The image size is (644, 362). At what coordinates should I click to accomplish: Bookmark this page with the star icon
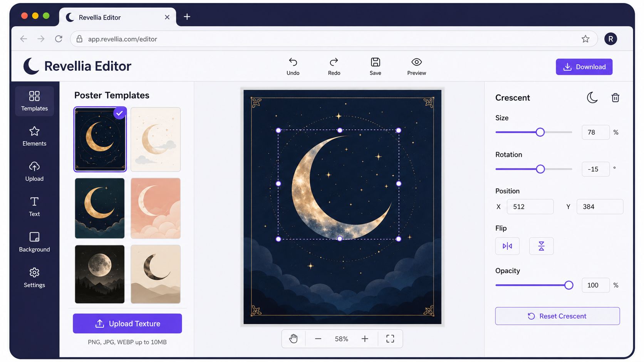(x=585, y=39)
